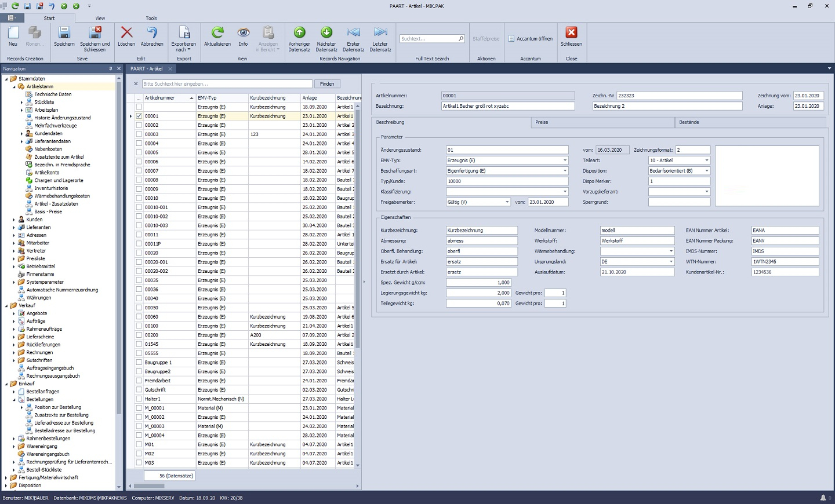Go to Nächster Datensatz
The width and height of the screenshot is (835, 504).
pyautogui.click(x=326, y=33)
